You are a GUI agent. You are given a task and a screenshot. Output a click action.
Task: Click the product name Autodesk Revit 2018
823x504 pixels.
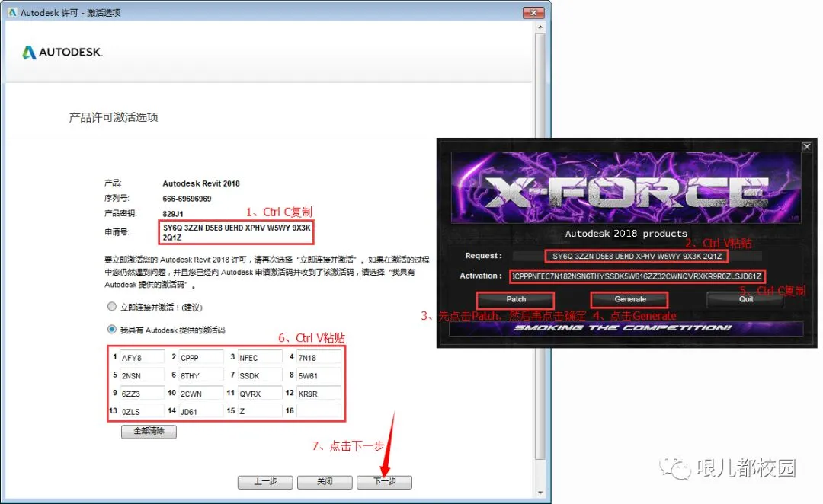201,183
